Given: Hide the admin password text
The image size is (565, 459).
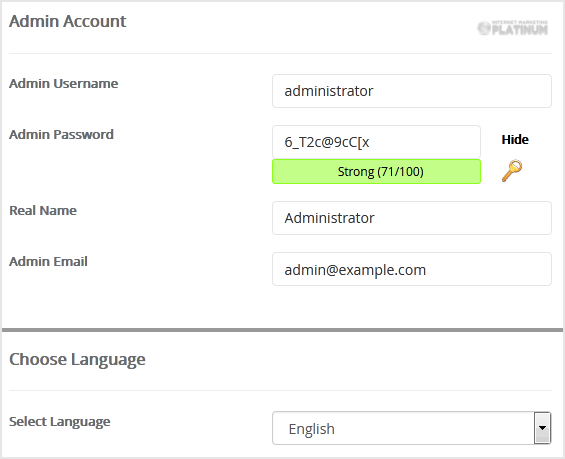Looking at the screenshot, I should [x=515, y=139].
